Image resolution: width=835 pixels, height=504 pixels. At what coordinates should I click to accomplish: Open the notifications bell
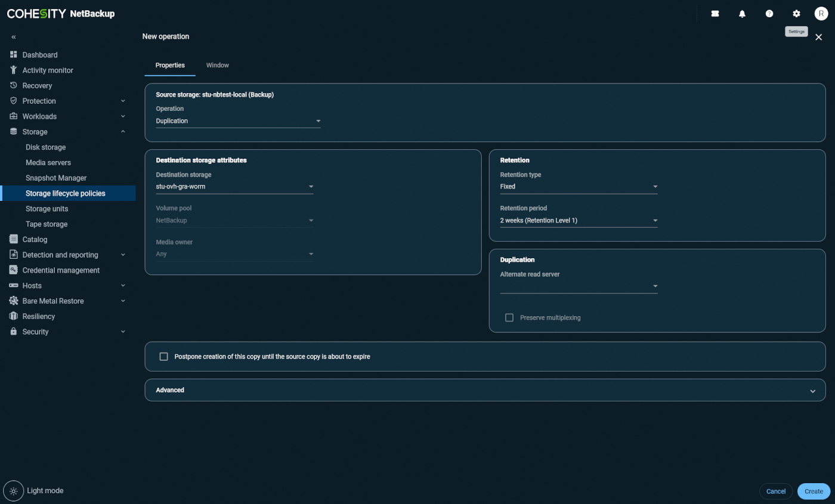click(x=742, y=13)
